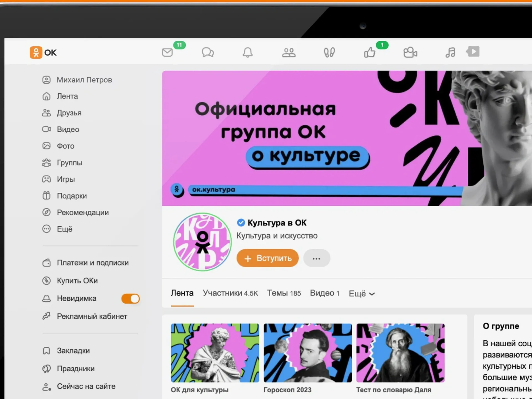Click the OK logo in header

43,52
